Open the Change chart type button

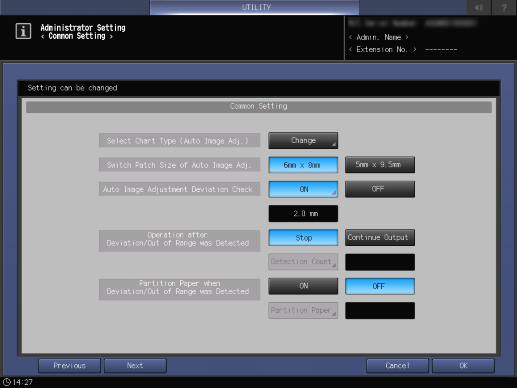[303, 141]
